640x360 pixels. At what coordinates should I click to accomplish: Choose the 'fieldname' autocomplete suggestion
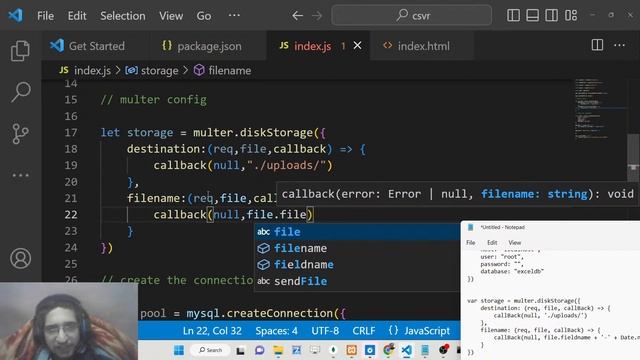357,264
